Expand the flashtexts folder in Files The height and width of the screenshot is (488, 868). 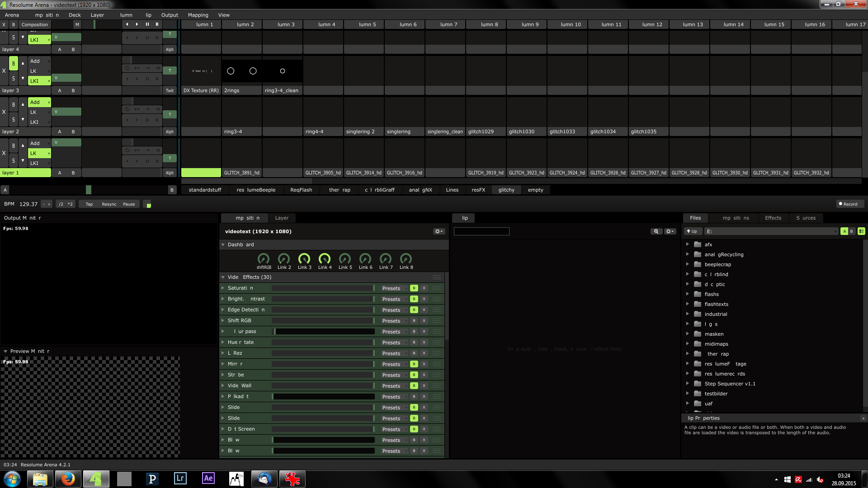pyautogui.click(x=688, y=304)
